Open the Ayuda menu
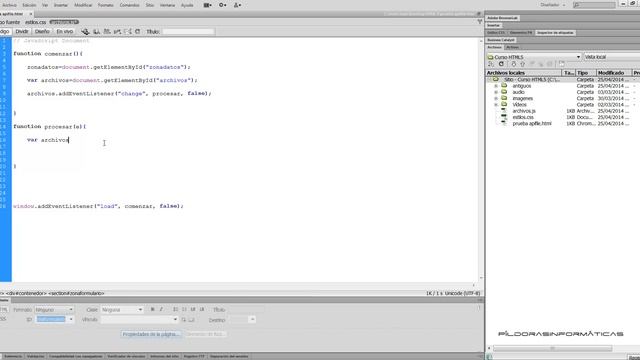 click(187, 5)
